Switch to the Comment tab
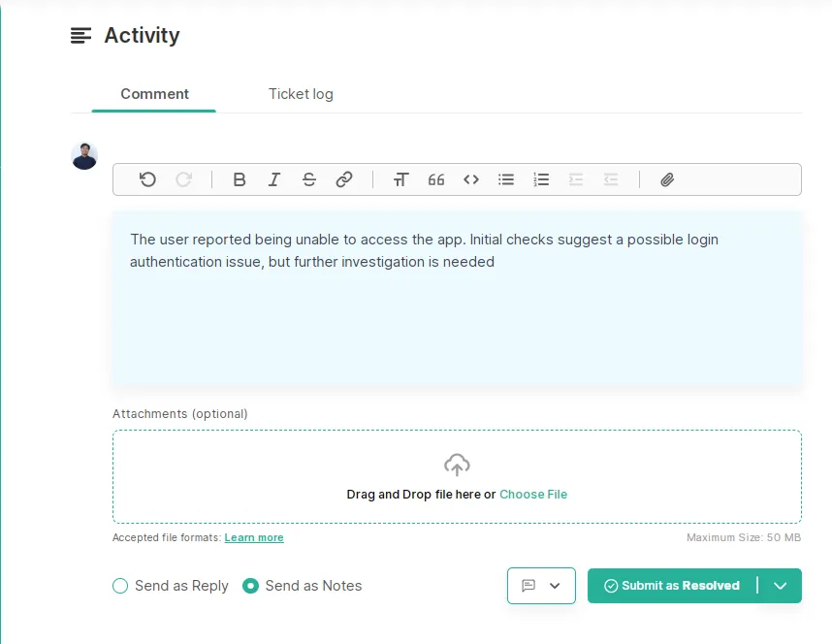 tap(154, 94)
